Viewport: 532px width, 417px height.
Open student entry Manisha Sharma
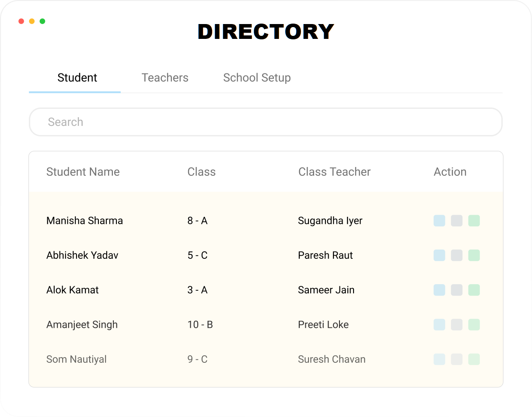point(84,221)
